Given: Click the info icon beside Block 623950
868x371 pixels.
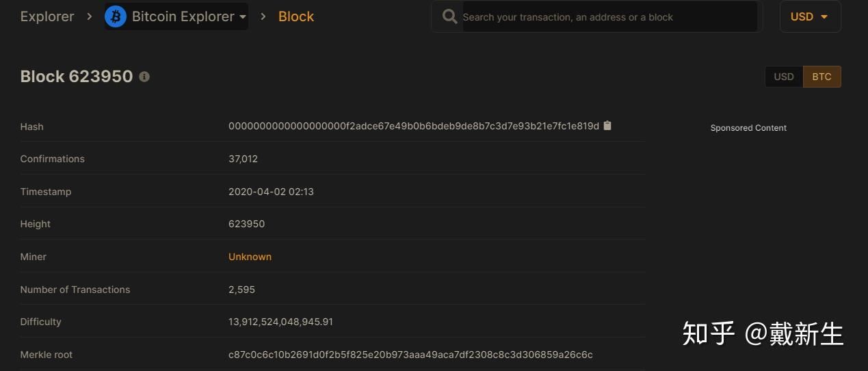Looking at the screenshot, I should coord(144,77).
